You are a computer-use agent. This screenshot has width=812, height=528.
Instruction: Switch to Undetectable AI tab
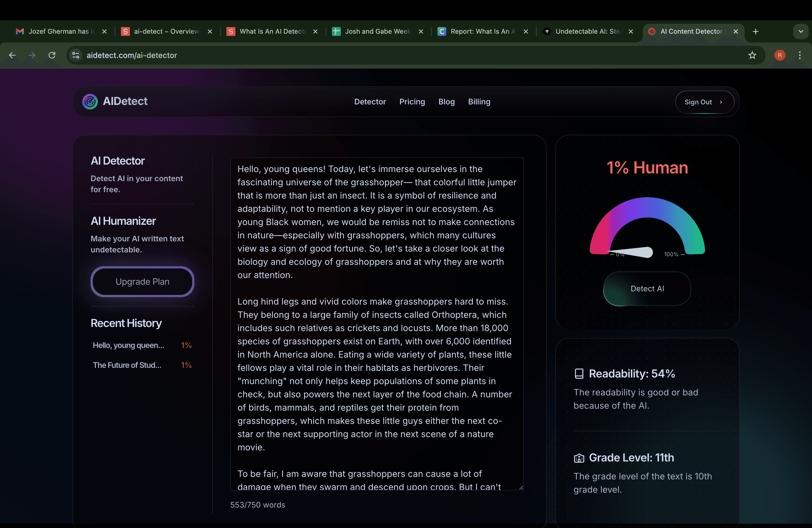point(587,31)
